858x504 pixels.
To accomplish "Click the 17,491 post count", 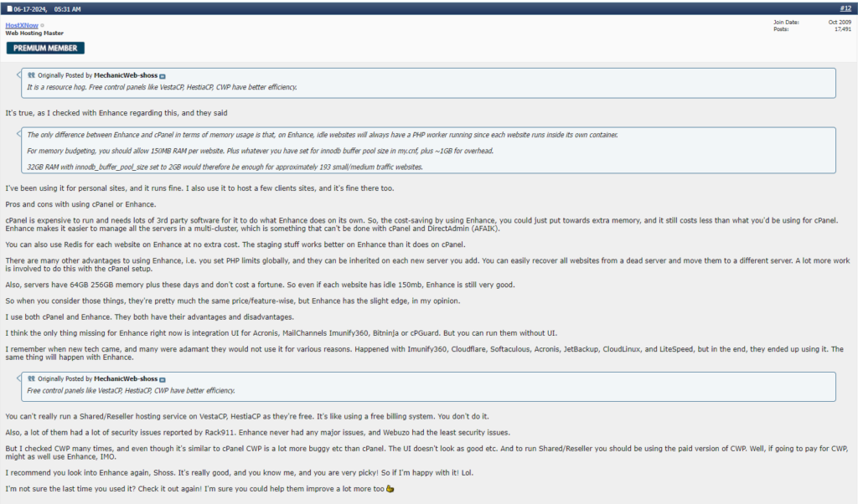I will (x=842, y=28).
